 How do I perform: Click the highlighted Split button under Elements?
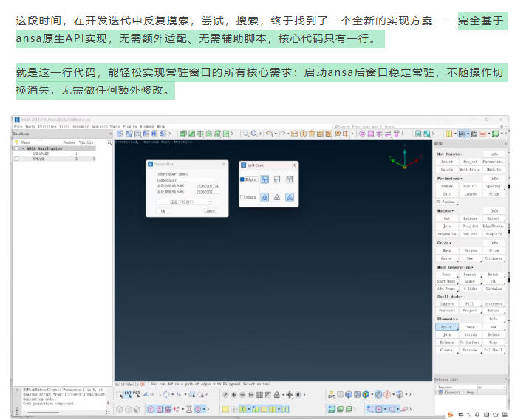[447, 327]
